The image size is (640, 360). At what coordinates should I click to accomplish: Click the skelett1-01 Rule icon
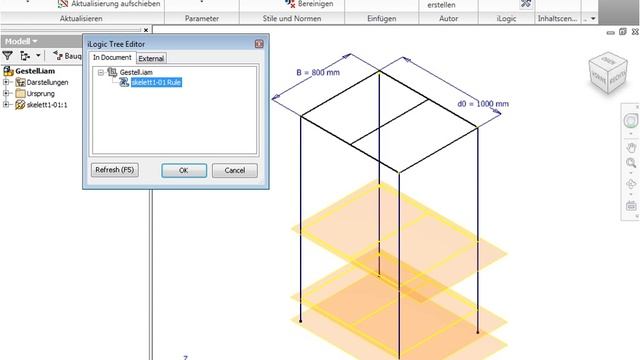click(x=124, y=82)
